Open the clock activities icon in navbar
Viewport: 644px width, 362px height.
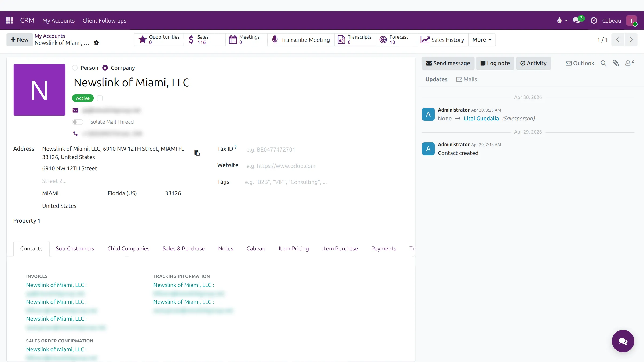click(x=594, y=20)
